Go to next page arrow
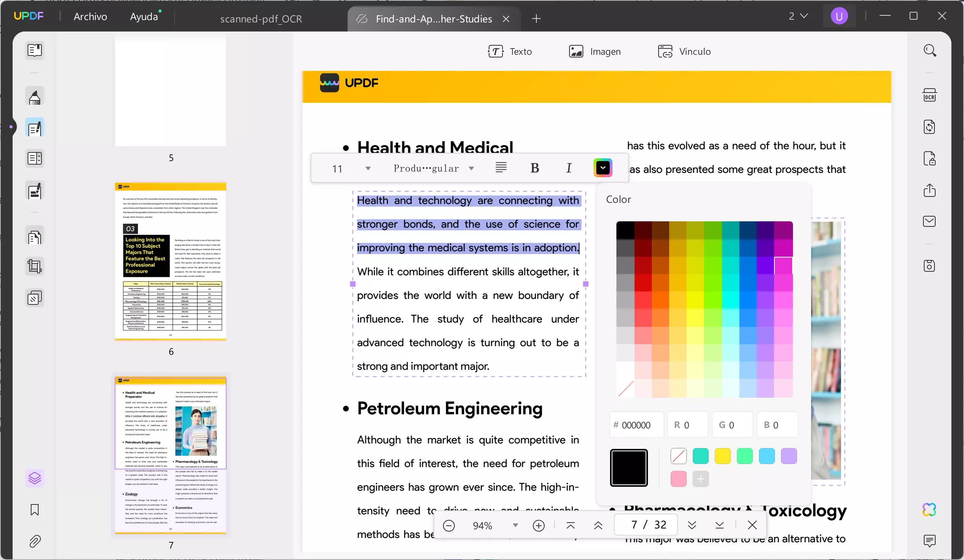The image size is (964, 560). 692,525
